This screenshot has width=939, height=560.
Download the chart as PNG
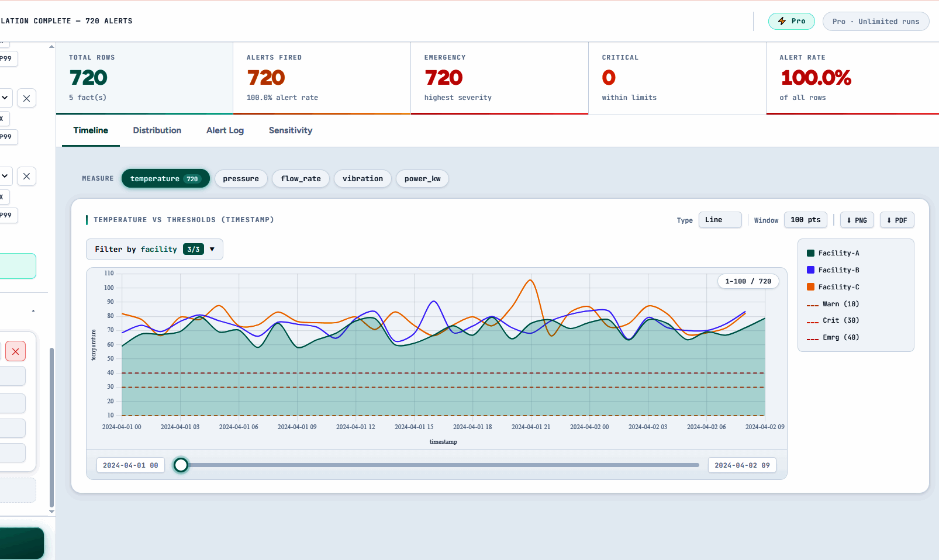click(x=857, y=220)
